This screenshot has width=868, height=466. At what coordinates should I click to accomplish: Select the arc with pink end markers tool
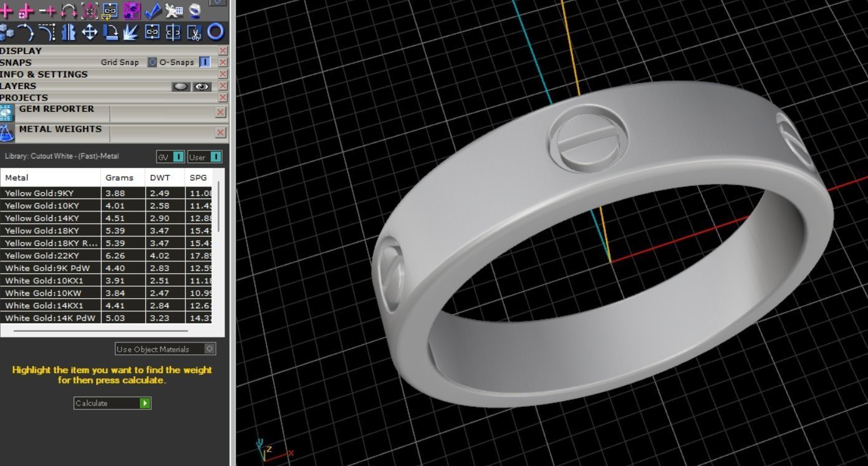pyautogui.click(x=69, y=11)
